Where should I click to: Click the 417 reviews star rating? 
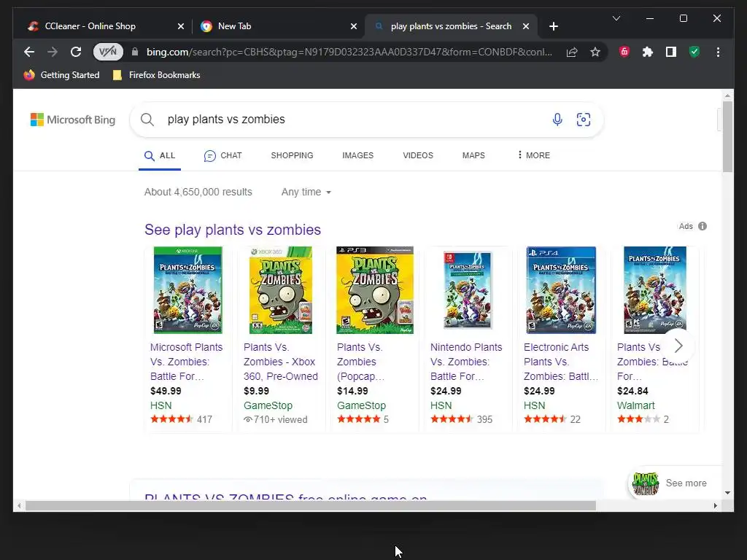[181, 419]
